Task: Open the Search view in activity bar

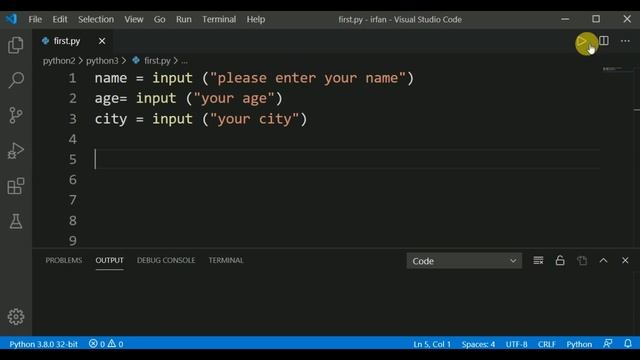Action: pos(16,80)
